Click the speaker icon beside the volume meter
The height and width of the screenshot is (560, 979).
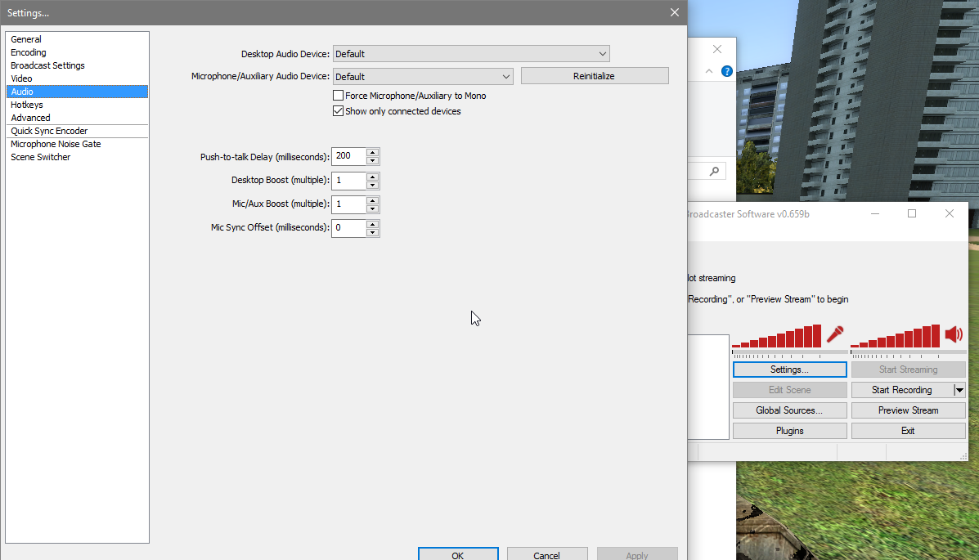coord(954,334)
